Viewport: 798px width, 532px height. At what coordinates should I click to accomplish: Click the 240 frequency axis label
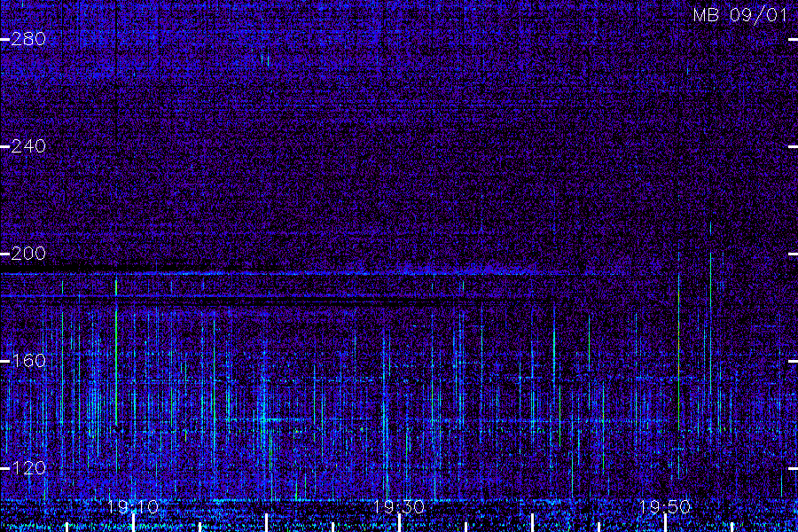pos(28,146)
